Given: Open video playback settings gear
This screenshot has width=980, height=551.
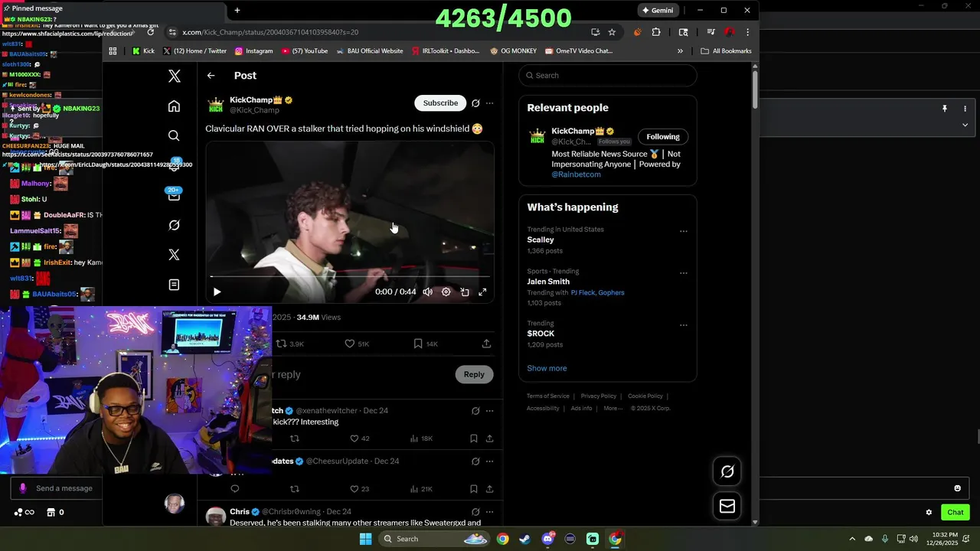Looking at the screenshot, I should point(446,292).
